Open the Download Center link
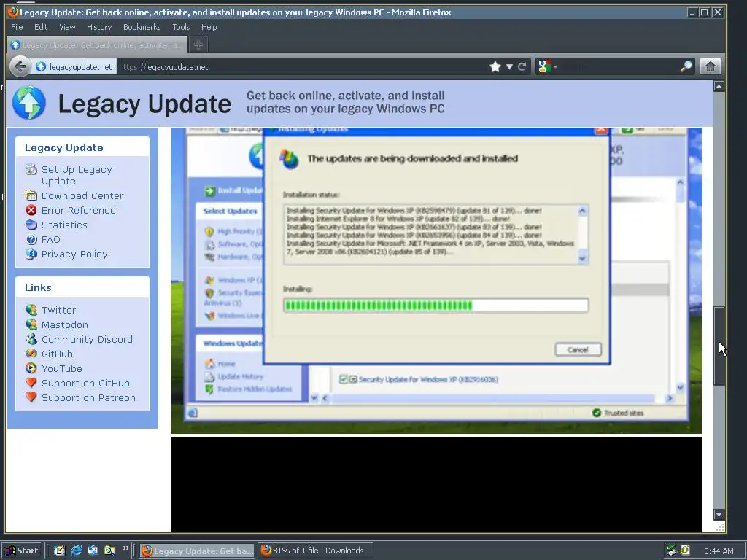Image resolution: width=747 pixels, height=560 pixels. coord(82,195)
